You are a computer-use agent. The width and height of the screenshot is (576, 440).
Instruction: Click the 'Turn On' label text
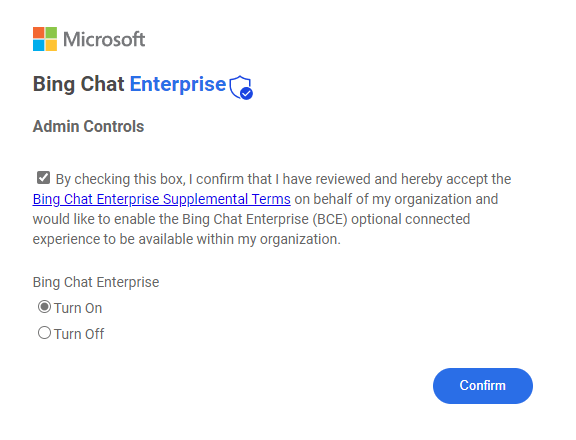(x=78, y=308)
